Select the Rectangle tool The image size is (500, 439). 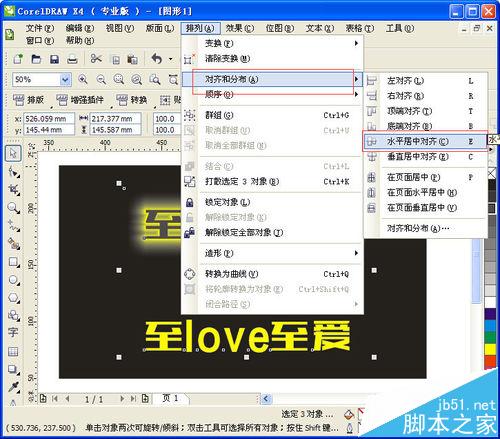point(14,262)
